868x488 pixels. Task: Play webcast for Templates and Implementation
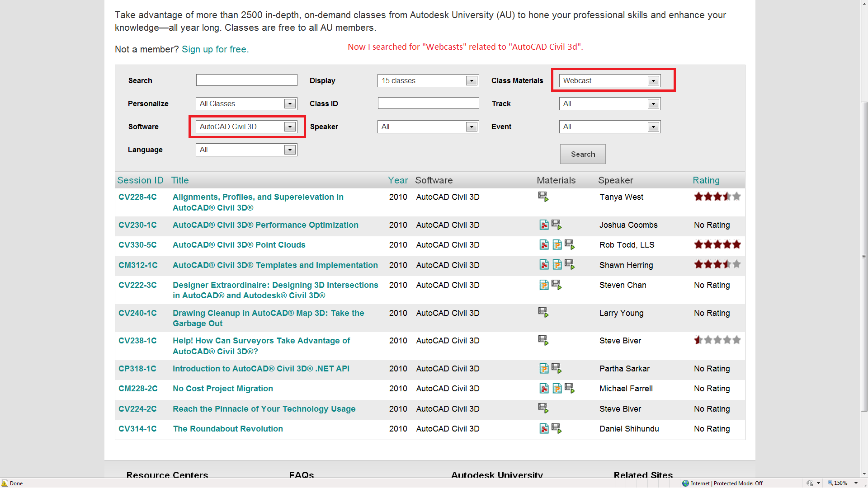click(570, 264)
